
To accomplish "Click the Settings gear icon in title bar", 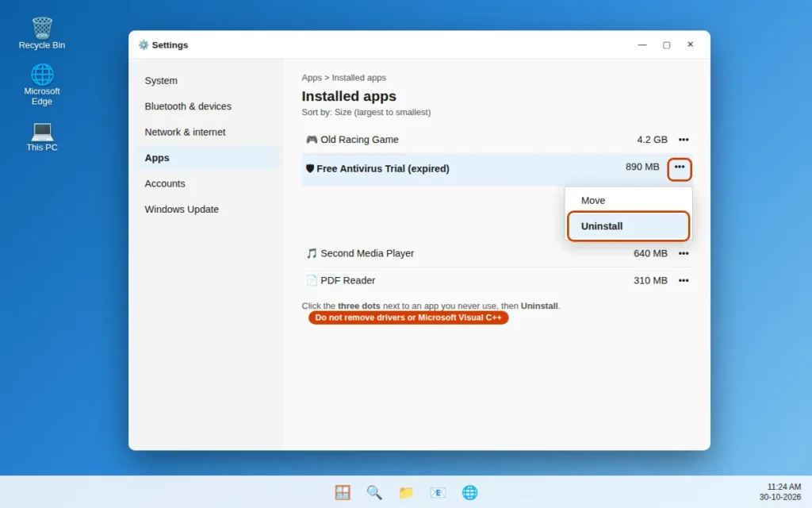I will (144, 45).
